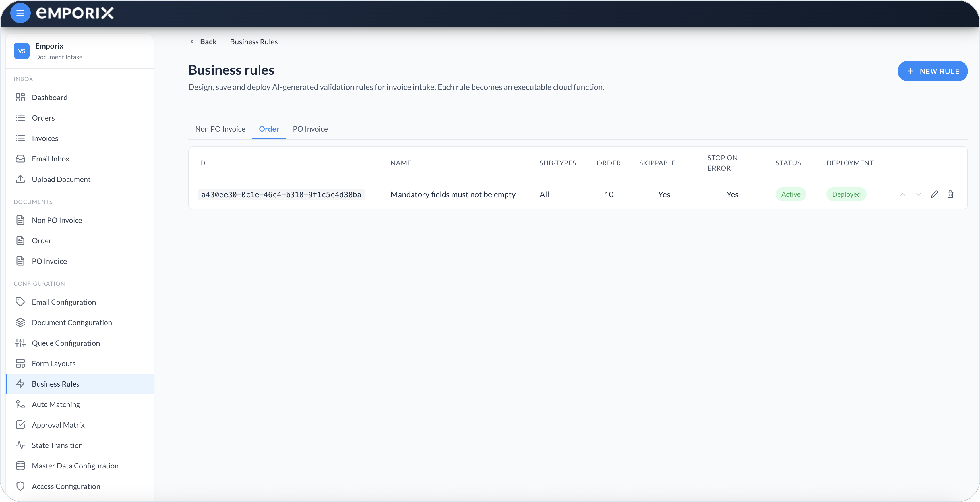The height and width of the screenshot is (502, 980).
Task: Click the Email Inbox tray icon
Action: [20, 159]
